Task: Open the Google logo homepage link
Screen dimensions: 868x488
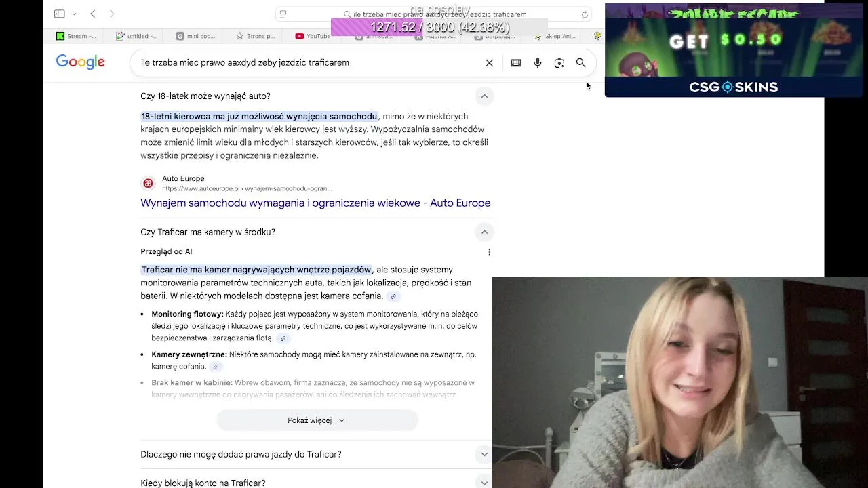Action: click(80, 62)
